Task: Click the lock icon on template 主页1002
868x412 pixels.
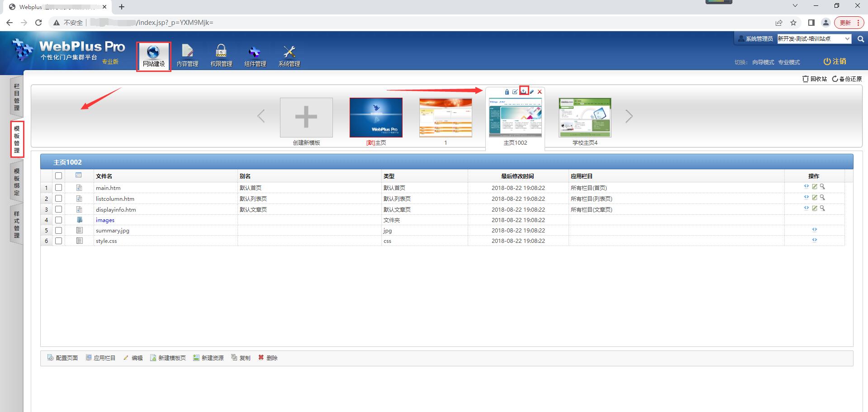Action: (x=507, y=92)
